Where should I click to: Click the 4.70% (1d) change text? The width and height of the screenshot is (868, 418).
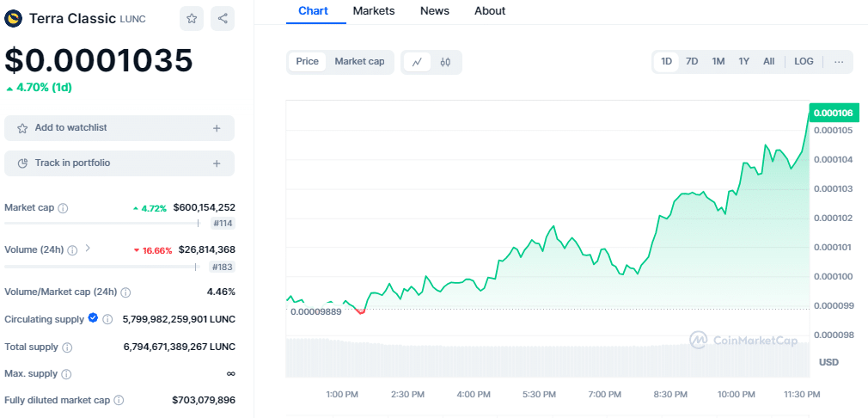39,88
